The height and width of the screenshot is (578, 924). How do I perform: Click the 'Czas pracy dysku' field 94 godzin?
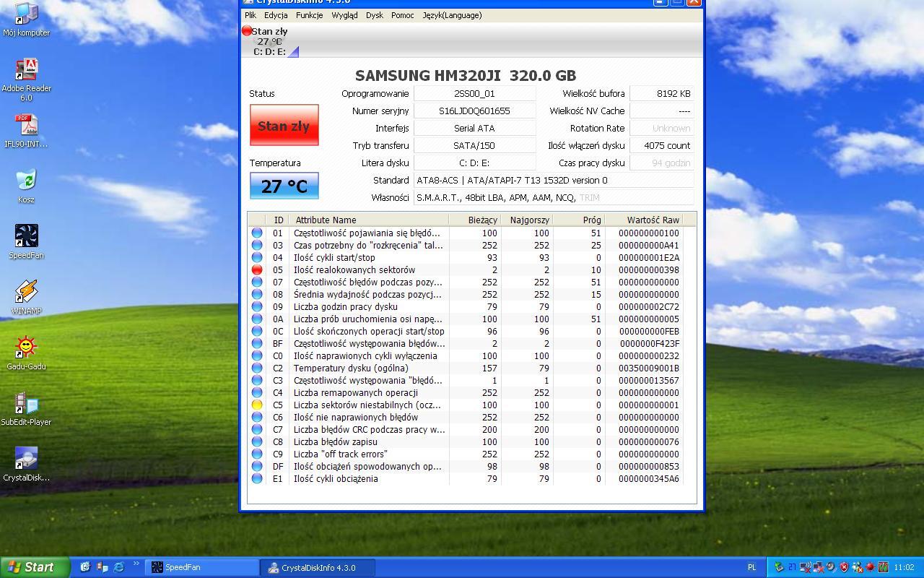662,163
